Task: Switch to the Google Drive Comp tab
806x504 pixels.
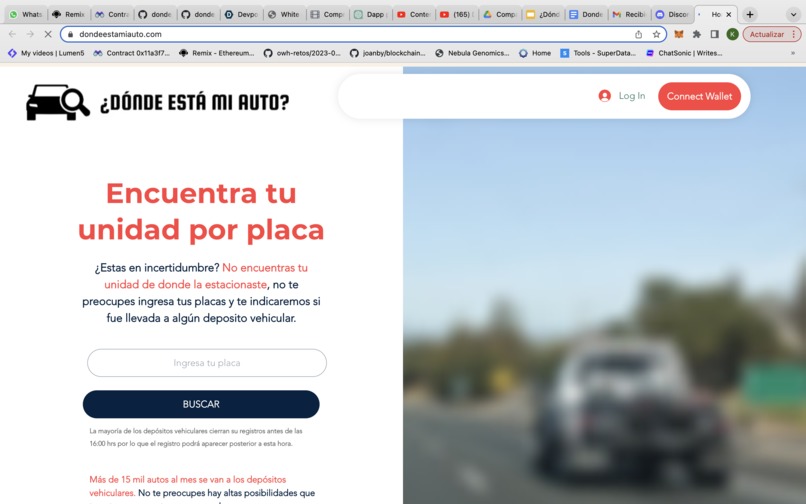Action: 500,14
